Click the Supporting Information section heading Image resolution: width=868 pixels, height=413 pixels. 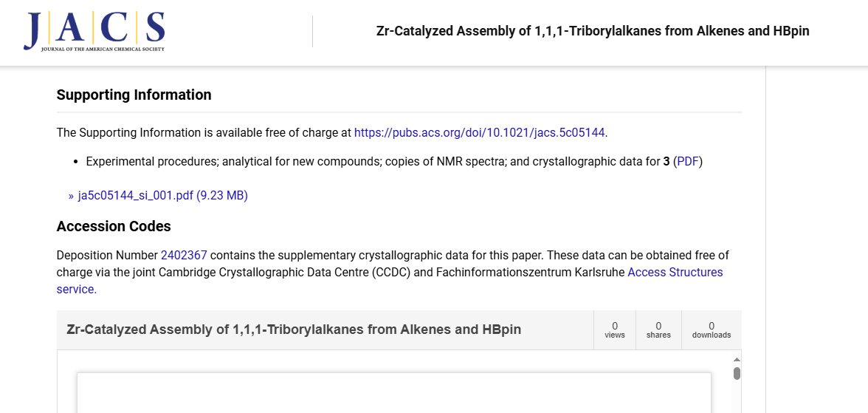(134, 95)
